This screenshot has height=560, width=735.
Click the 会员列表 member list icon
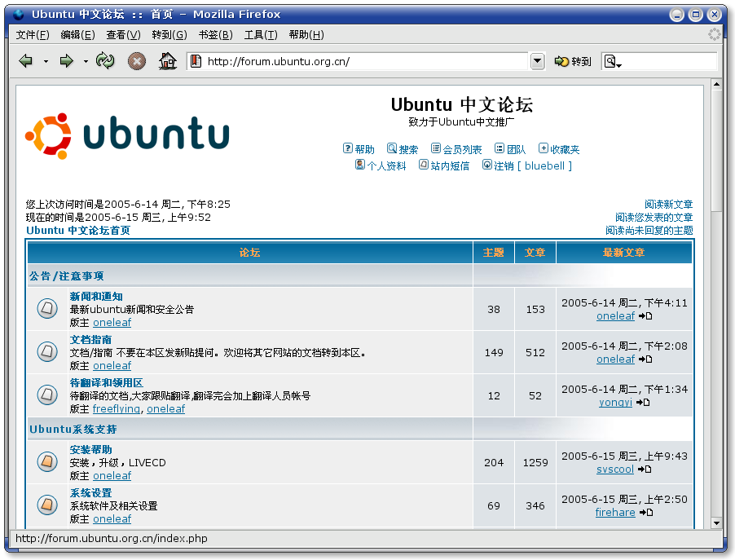coord(435,148)
